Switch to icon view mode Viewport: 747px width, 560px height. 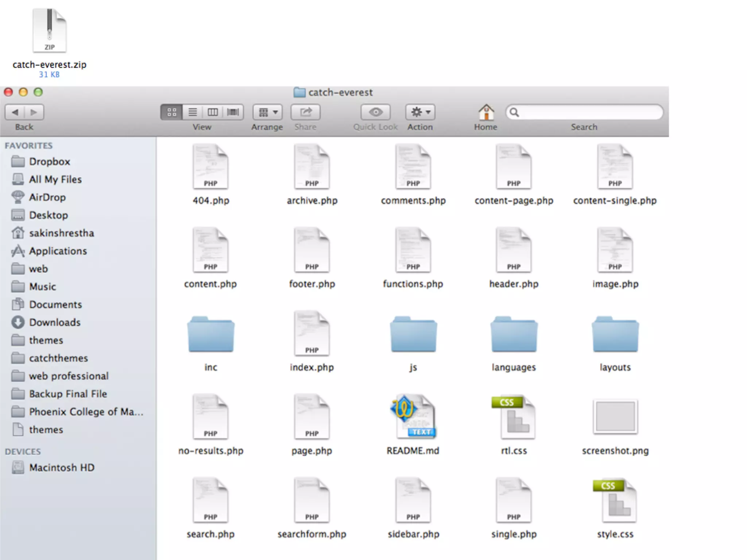(x=171, y=112)
